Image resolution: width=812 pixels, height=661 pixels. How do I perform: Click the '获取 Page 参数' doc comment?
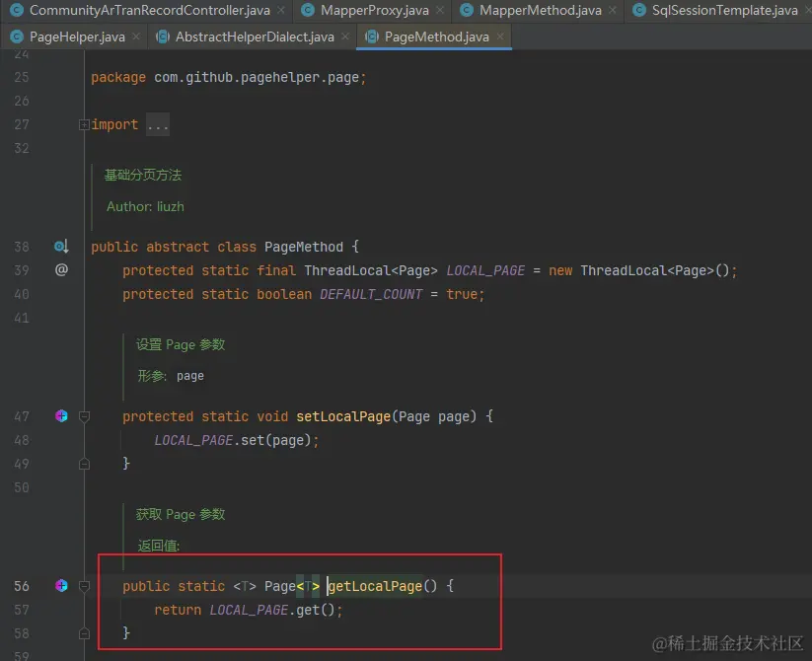coord(181,515)
